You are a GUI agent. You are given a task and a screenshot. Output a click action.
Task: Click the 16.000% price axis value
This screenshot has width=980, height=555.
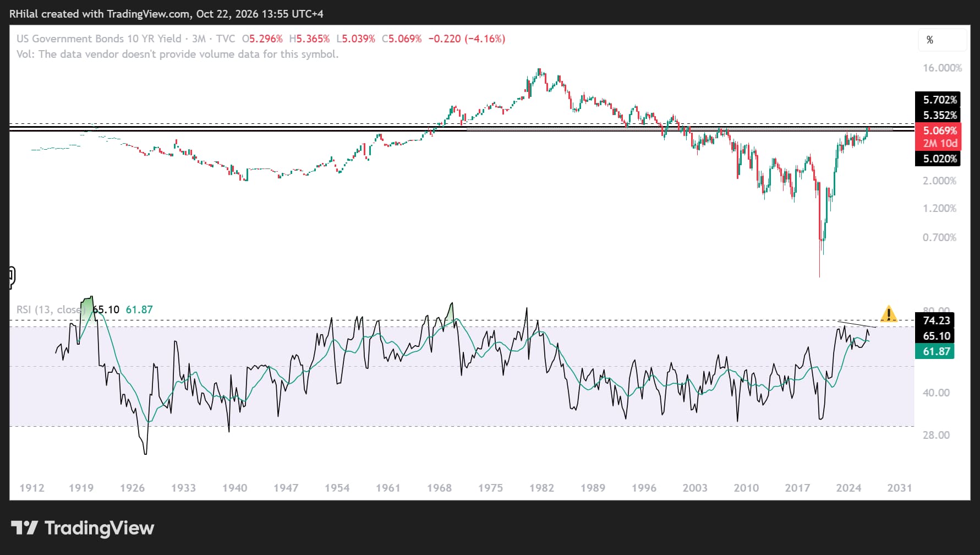(942, 68)
